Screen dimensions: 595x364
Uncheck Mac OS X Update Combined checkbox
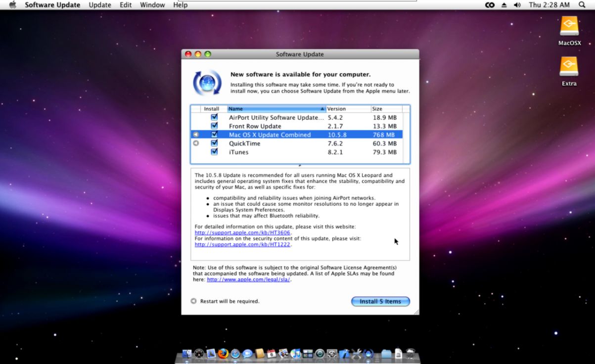pos(214,135)
